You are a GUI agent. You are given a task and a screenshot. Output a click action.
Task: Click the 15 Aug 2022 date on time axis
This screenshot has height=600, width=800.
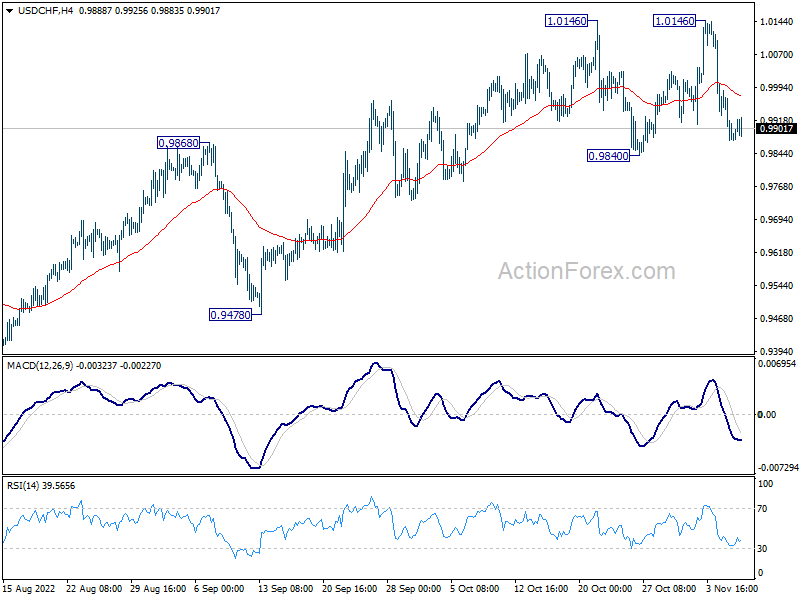pos(29,588)
